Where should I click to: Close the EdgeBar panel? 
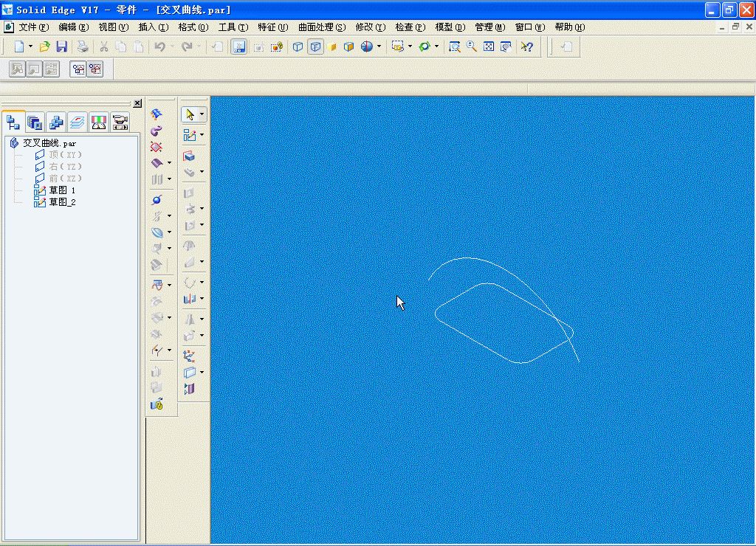point(137,103)
